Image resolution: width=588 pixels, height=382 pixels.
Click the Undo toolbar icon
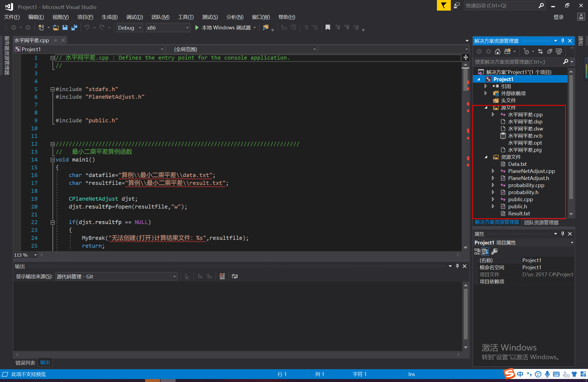pyautogui.click(x=87, y=27)
